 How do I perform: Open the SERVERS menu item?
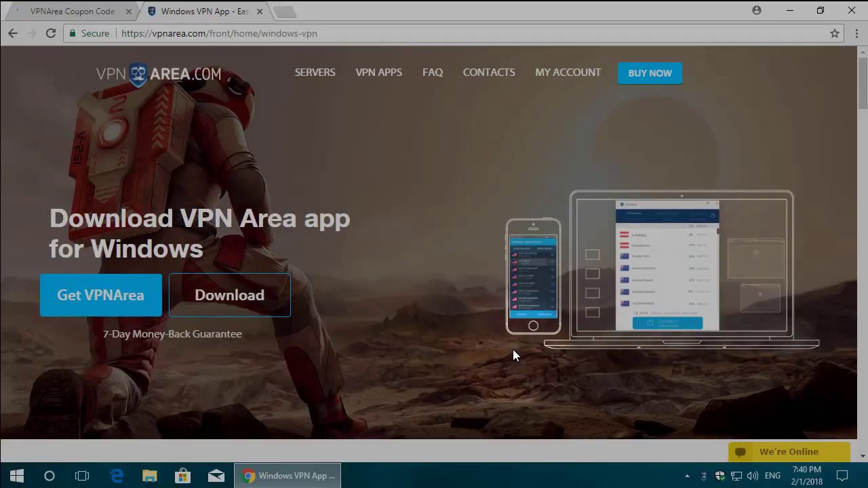click(315, 73)
